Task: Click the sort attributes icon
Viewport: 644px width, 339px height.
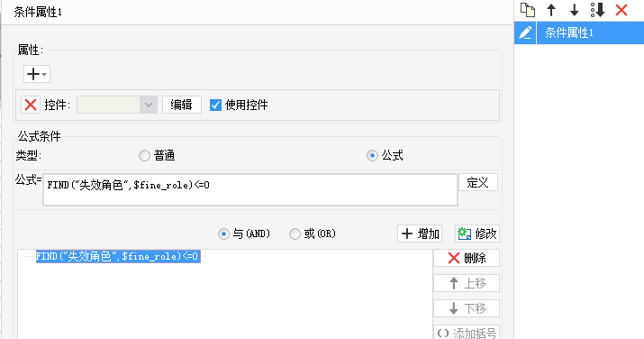Action: tap(597, 10)
